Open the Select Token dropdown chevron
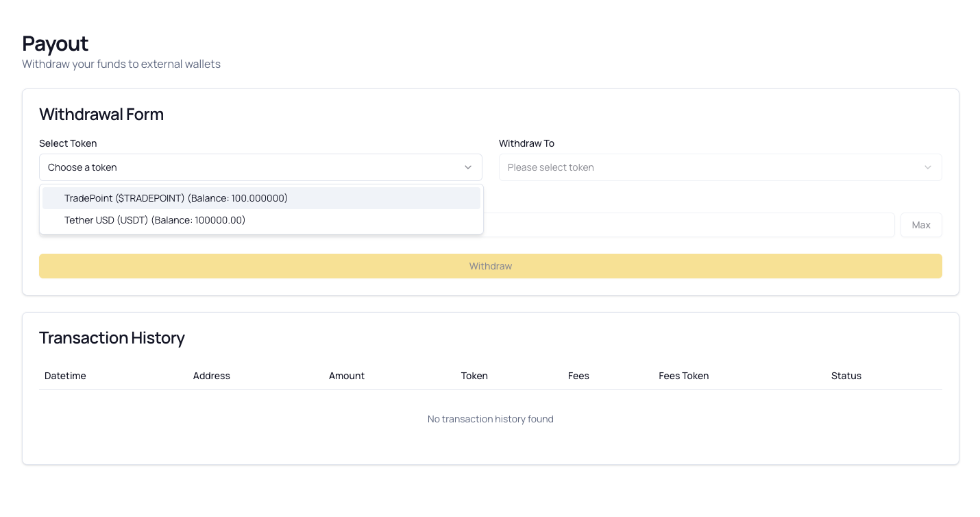 tap(468, 167)
